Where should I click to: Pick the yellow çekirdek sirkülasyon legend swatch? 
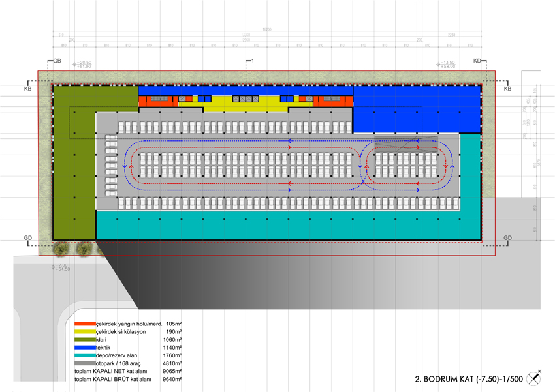coord(85,331)
